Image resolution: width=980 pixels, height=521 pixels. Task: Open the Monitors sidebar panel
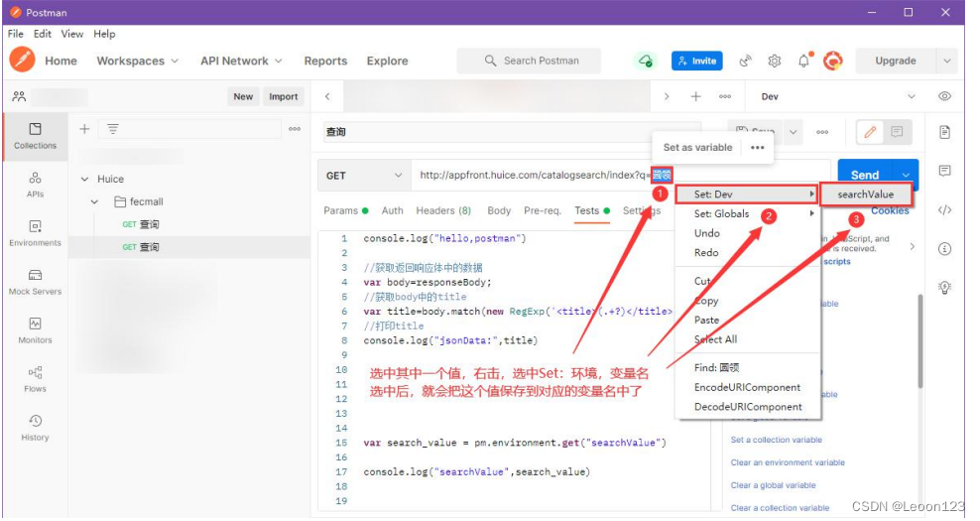(35, 330)
